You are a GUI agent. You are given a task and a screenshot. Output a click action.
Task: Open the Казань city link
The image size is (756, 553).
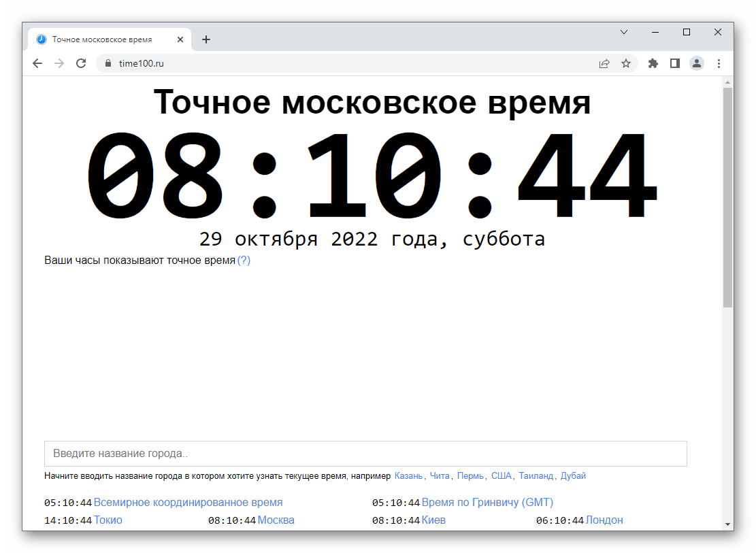tap(408, 476)
